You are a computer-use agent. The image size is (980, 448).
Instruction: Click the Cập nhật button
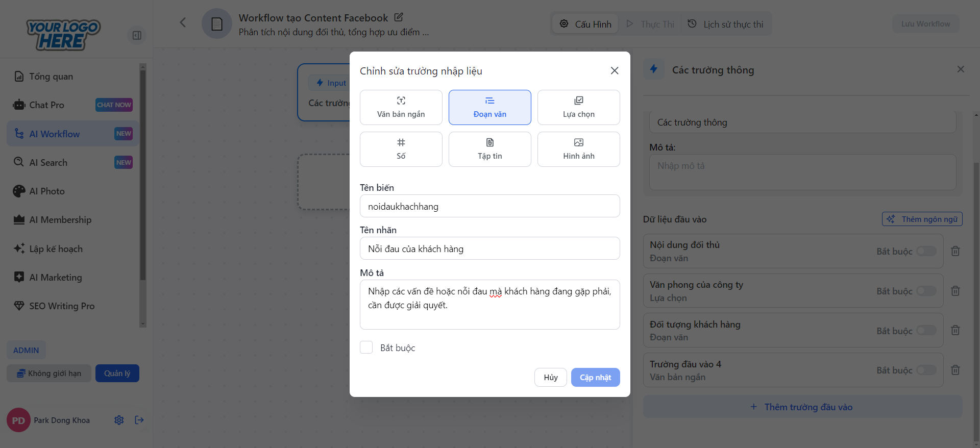click(595, 378)
